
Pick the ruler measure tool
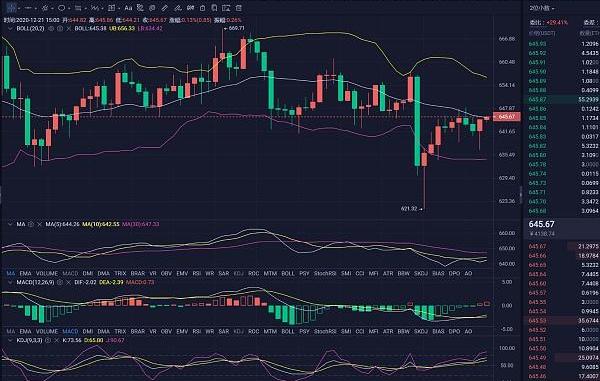coord(165,8)
